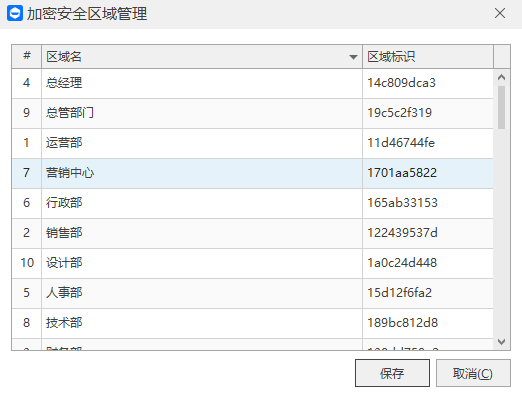Cancel with the 取消(C) button
Image resolution: width=522 pixels, height=394 pixels.
[x=473, y=373]
